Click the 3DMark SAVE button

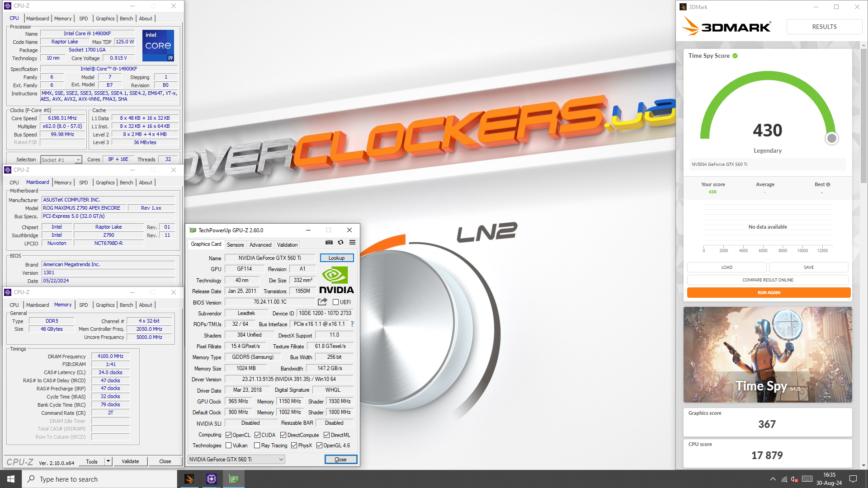click(x=809, y=267)
